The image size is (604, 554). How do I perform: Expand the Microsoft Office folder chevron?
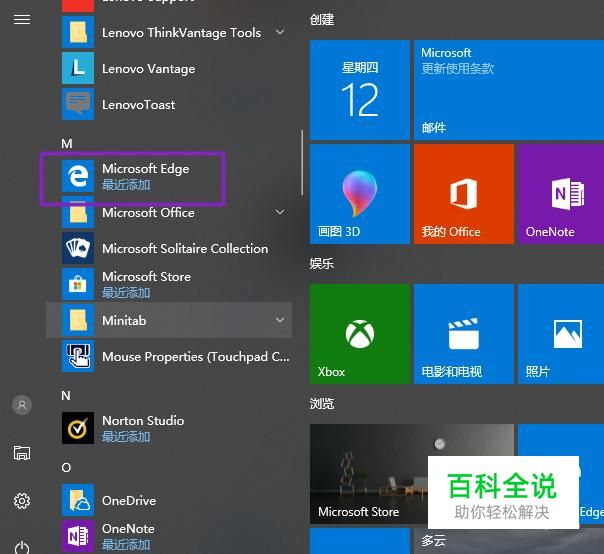[x=280, y=212]
